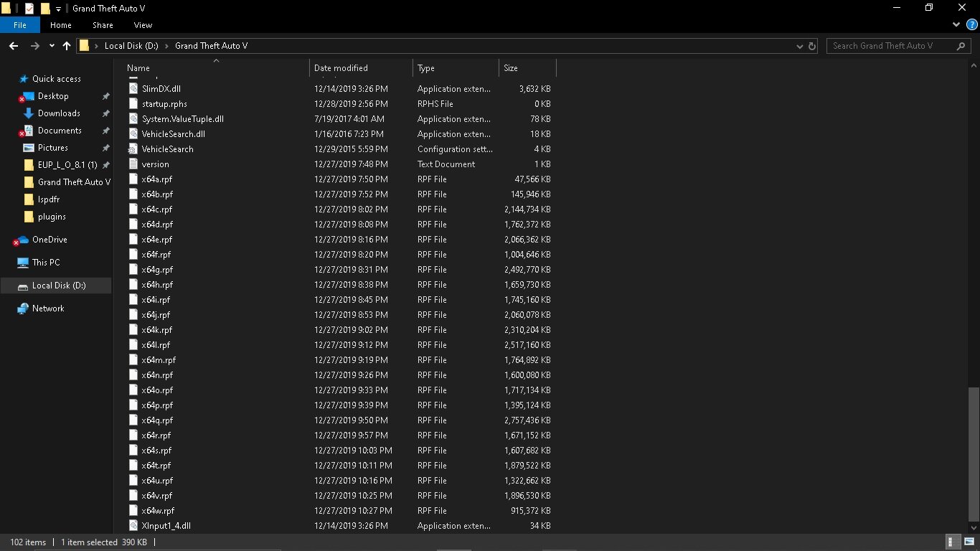Select the x64t.rpf file name
Viewport: 980px width, 551px height.
156,466
